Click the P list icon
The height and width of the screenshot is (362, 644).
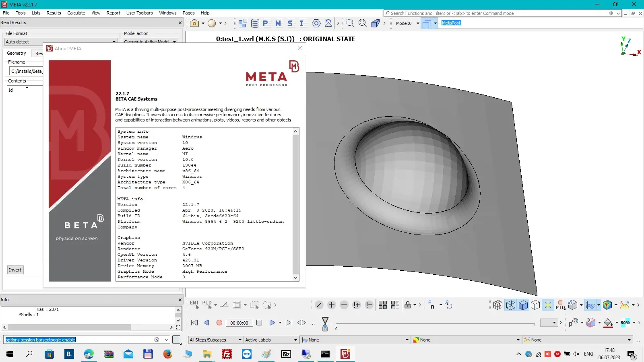click(x=267, y=23)
